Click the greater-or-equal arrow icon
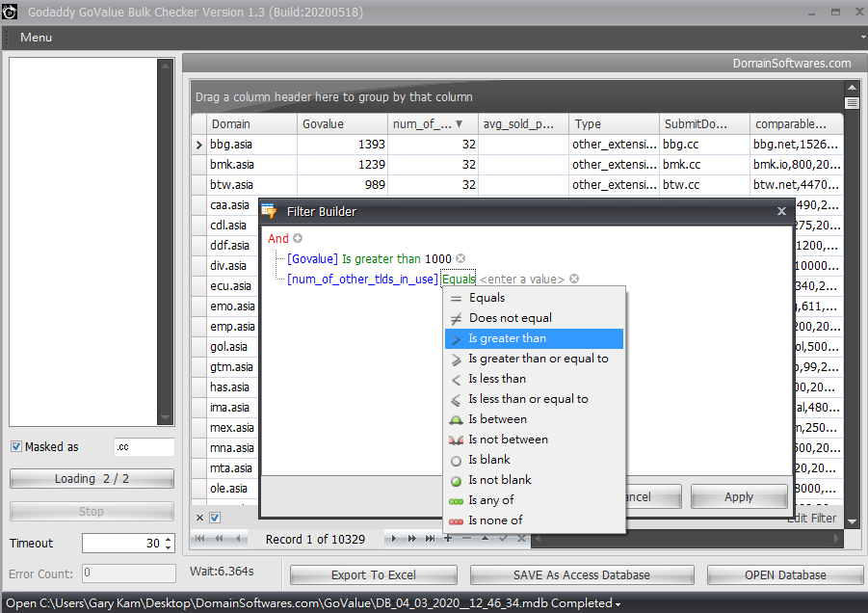Viewport: 868px width, 613px height. 456,360
